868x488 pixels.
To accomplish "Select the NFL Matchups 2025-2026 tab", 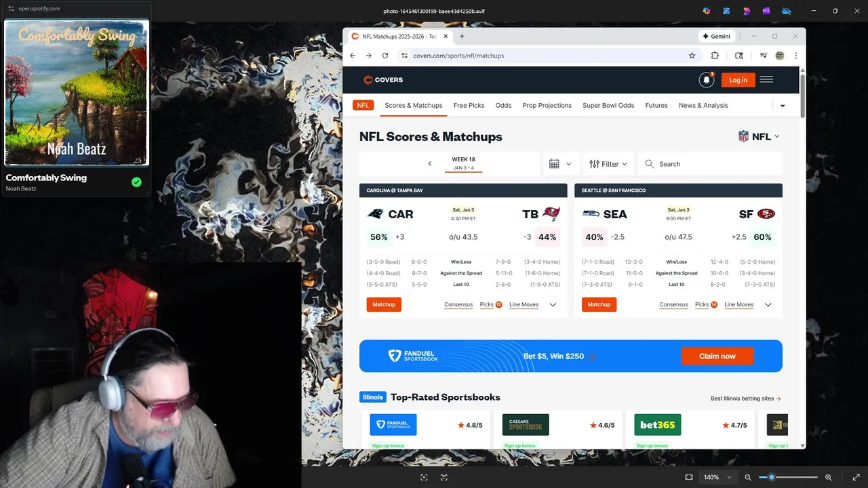I will coord(399,36).
